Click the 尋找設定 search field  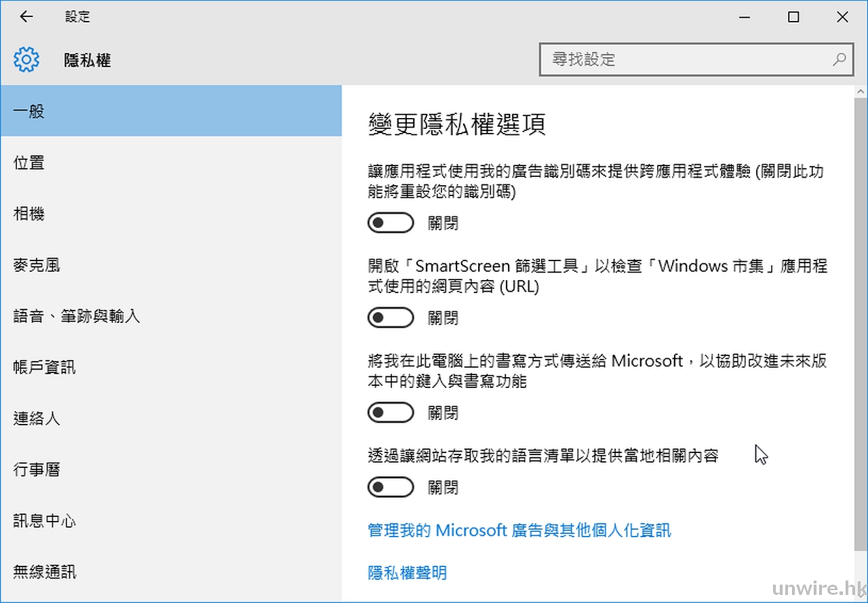(x=685, y=60)
